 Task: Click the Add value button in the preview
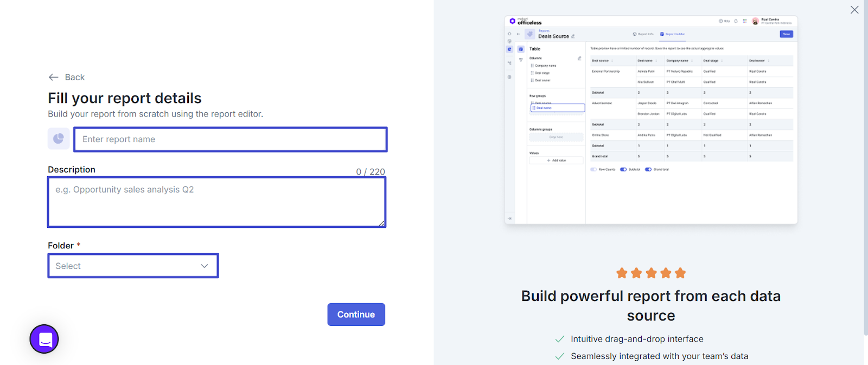tap(557, 161)
